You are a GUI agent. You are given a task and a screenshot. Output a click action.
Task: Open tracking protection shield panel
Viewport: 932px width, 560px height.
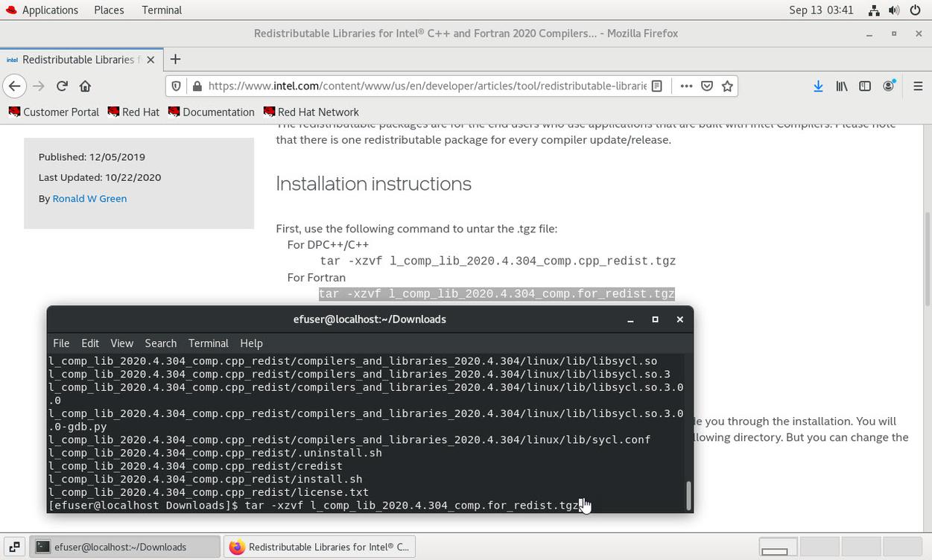pos(176,86)
